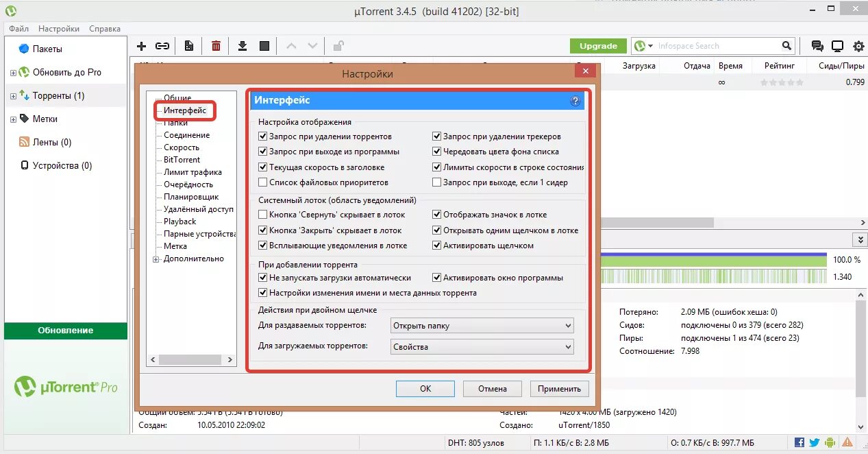Click the search magnifier icon
Viewport: 868px width, 454px height.
tap(787, 46)
